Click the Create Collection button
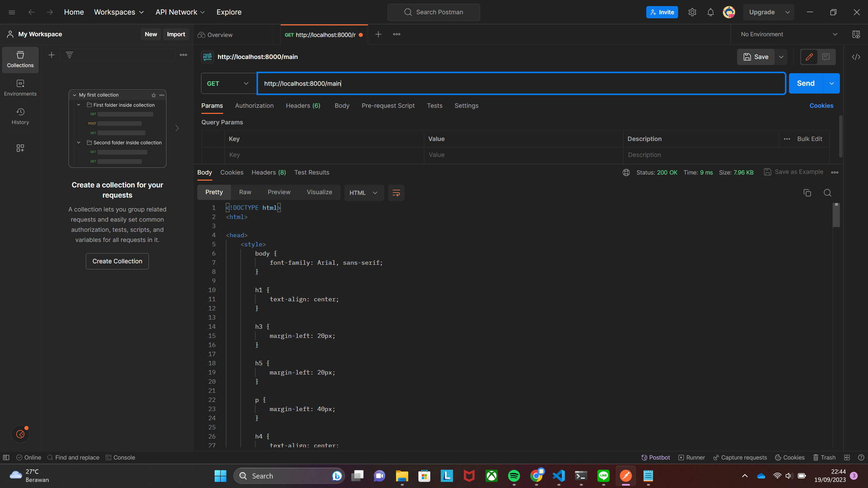This screenshot has height=488, width=868. [117, 261]
